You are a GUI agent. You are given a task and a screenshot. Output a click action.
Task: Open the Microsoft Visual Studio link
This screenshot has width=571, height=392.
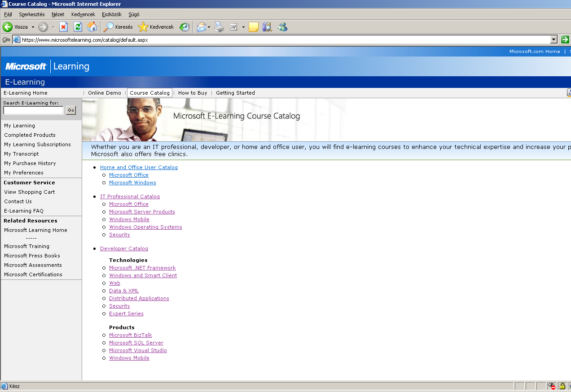[138, 350]
